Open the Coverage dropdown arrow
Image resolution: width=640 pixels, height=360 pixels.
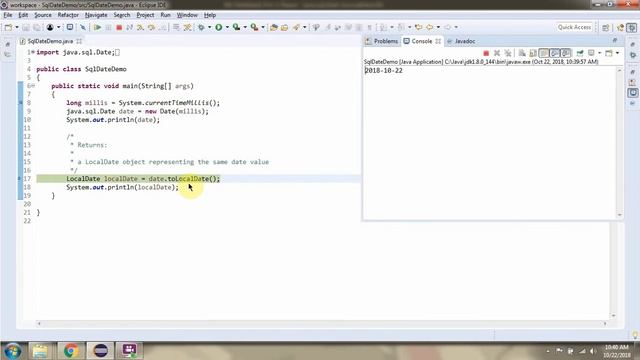pyautogui.click(x=245, y=27)
